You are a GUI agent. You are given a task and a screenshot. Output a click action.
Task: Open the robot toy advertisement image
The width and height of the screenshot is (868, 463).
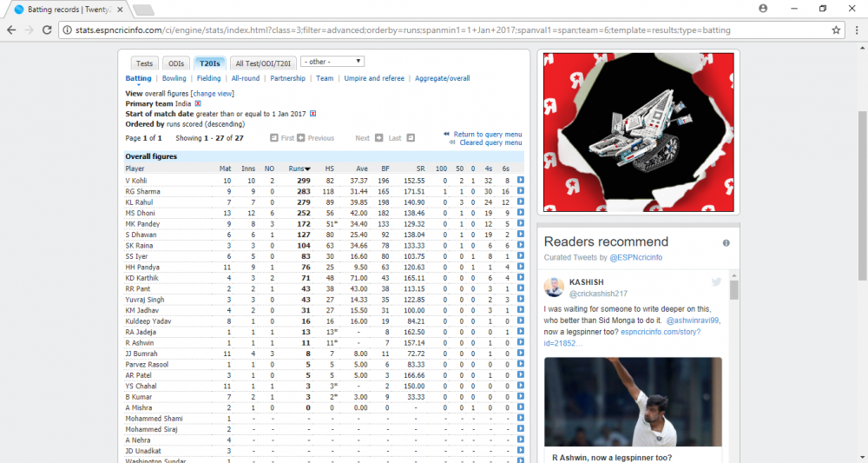point(639,132)
